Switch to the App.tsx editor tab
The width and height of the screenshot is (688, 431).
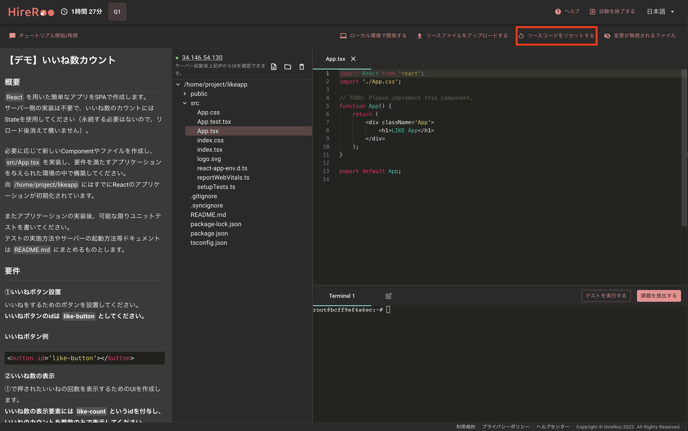tap(335, 59)
